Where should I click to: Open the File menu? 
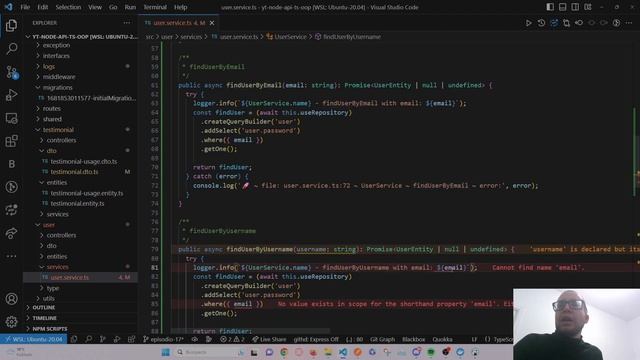[25, 7]
